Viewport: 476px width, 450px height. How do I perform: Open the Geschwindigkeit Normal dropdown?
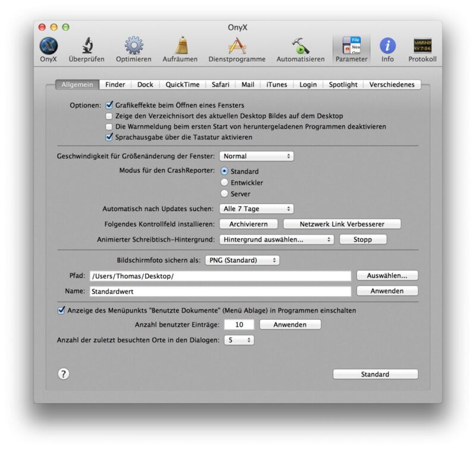point(256,156)
